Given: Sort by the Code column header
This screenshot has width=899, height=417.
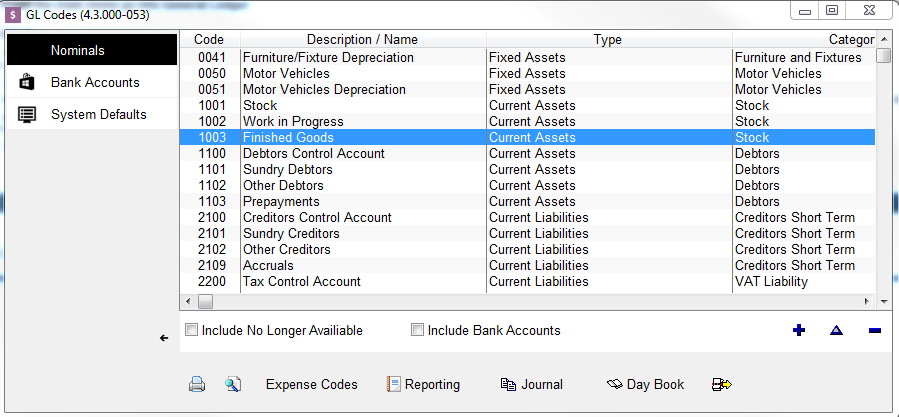Looking at the screenshot, I should click(x=209, y=39).
